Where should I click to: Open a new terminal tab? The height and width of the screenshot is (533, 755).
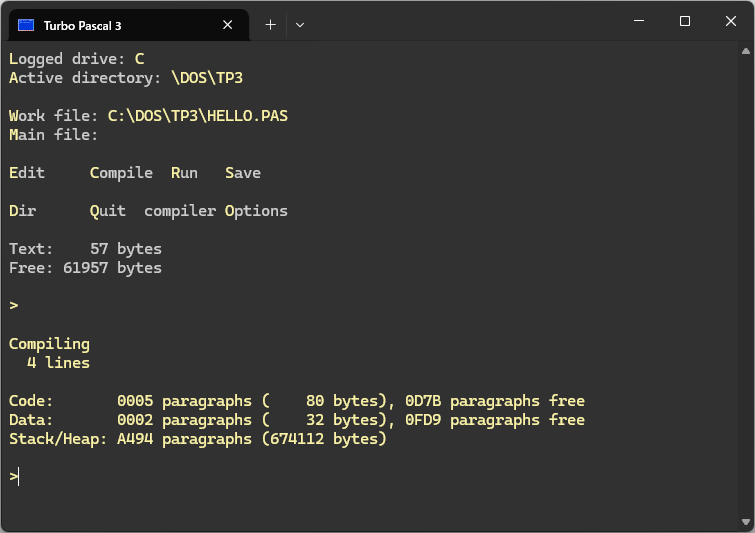pyautogui.click(x=270, y=25)
